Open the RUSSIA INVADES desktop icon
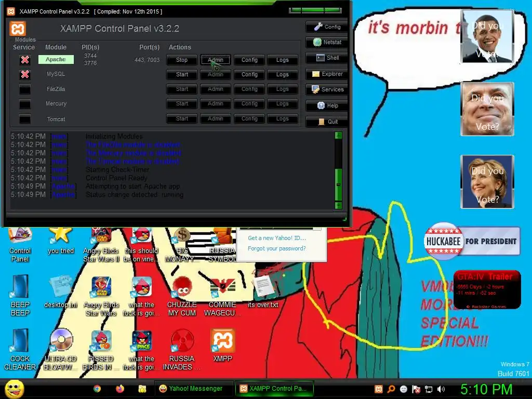The width and height of the screenshot is (532, 399). click(182, 350)
